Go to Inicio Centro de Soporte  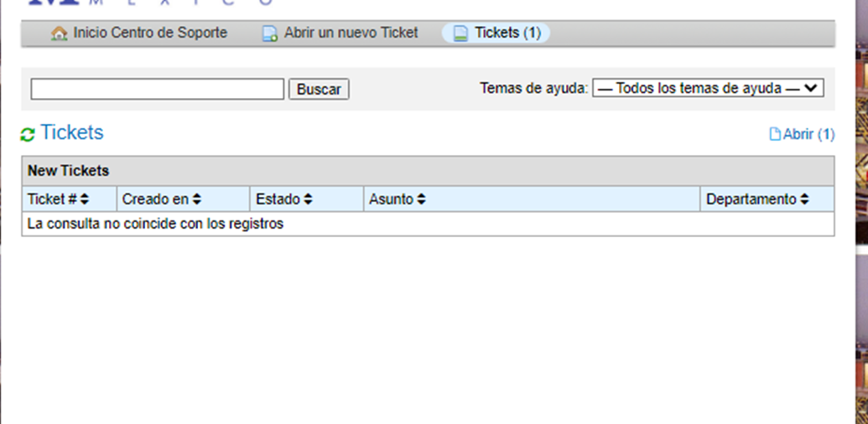[149, 34]
